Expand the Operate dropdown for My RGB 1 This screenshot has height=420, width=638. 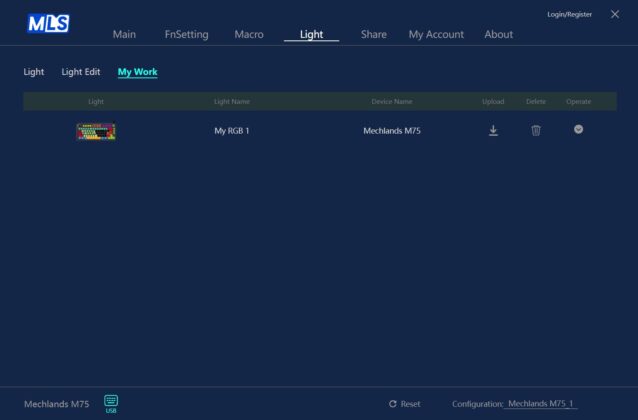[578, 129]
